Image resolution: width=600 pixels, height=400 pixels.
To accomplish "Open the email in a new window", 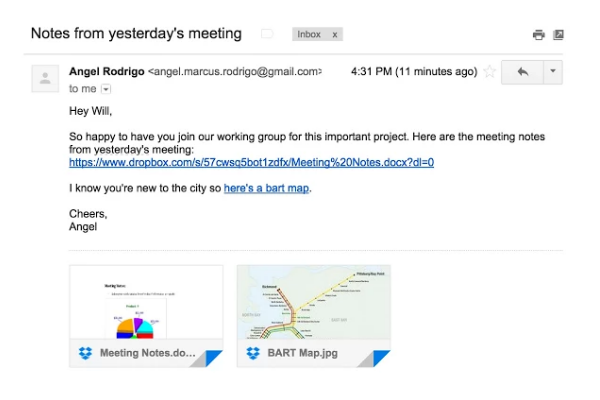I will click(558, 35).
